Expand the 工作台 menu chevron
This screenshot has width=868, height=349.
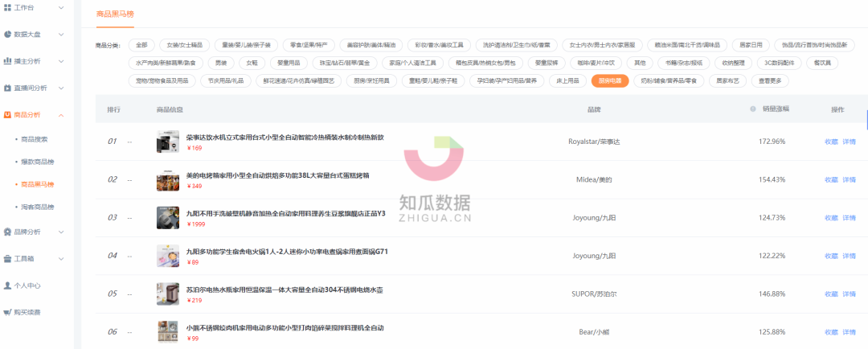(x=61, y=8)
